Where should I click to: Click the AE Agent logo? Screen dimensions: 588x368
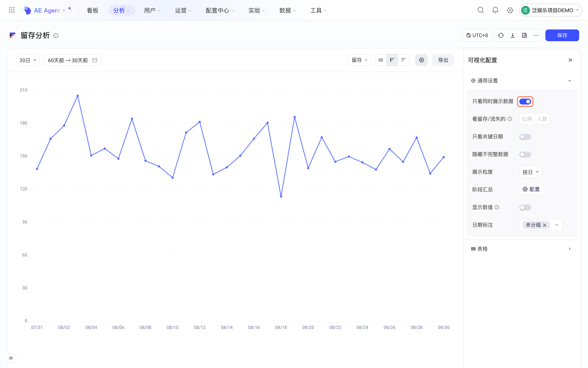click(x=27, y=10)
